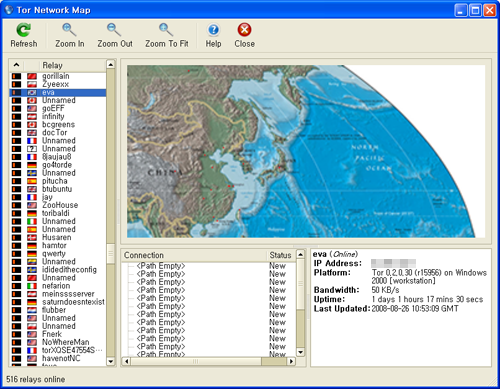Click the Status column header
The height and width of the screenshot is (389, 500).
281,255
